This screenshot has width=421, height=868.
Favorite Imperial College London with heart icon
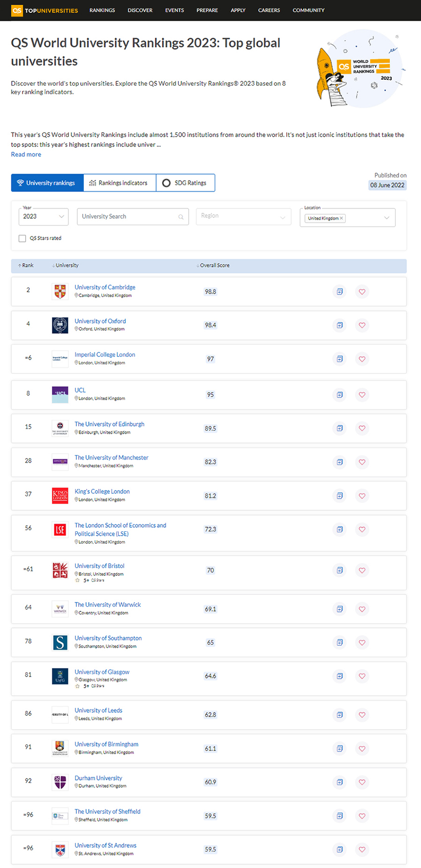362,359
